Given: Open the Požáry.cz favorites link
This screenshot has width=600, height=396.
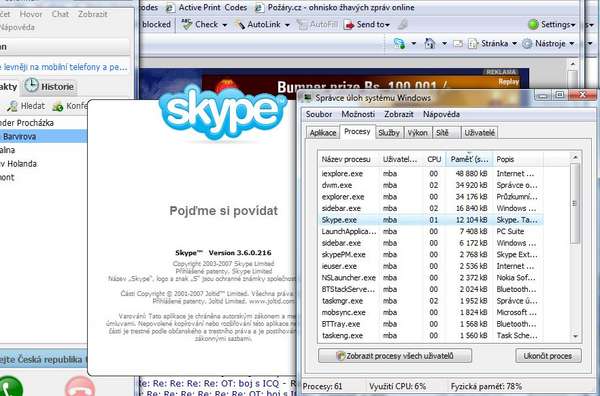Looking at the screenshot, I should [x=335, y=7].
